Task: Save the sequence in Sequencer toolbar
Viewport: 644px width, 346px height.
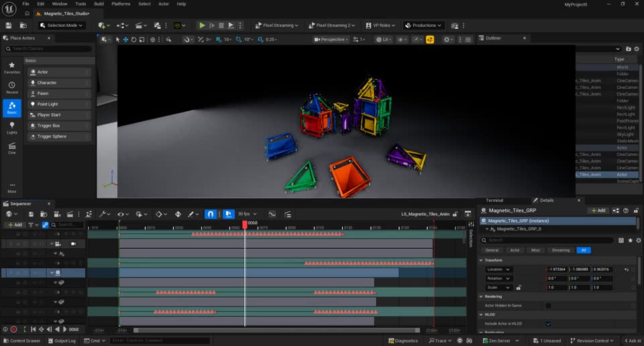Action: (x=31, y=215)
